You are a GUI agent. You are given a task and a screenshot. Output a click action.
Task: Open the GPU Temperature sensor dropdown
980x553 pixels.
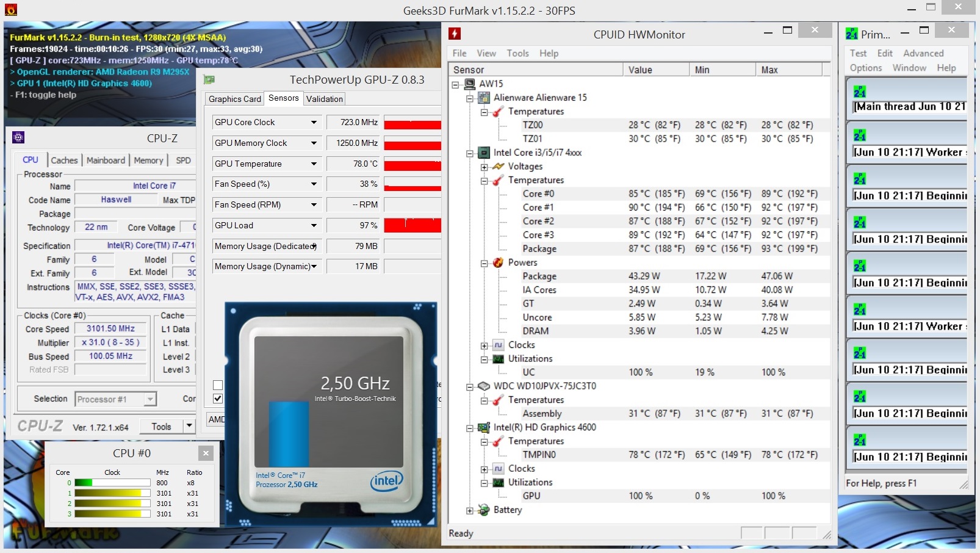(x=314, y=164)
